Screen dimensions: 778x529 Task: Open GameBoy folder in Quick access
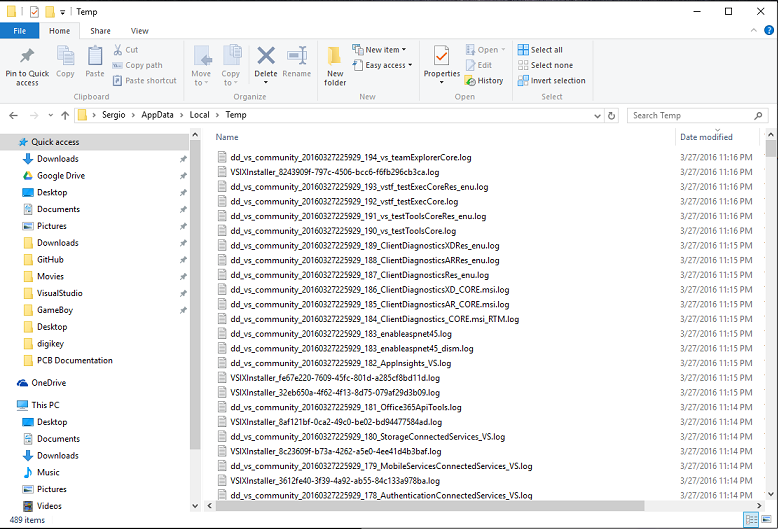pyautogui.click(x=55, y=310)
